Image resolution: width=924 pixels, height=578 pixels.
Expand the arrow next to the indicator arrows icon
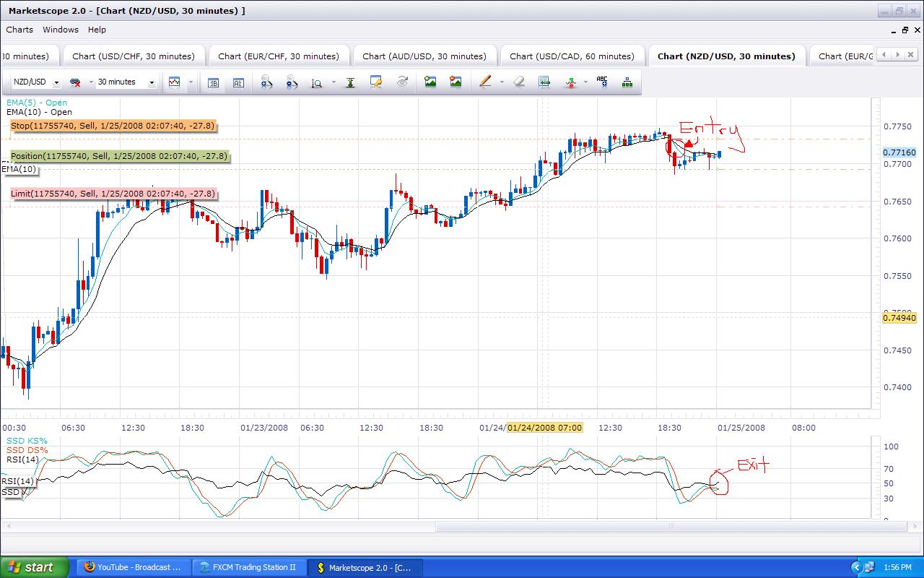pos(585,82)
